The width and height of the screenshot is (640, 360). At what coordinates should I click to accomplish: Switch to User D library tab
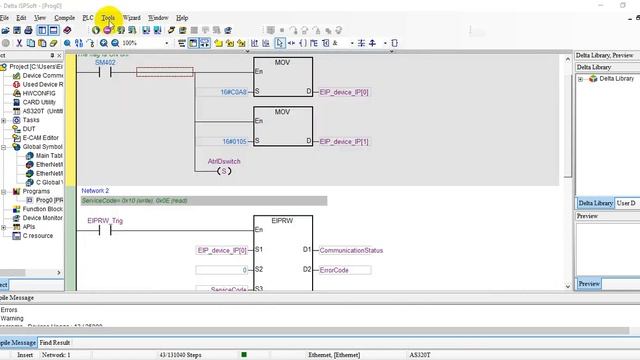click(627, 203)
